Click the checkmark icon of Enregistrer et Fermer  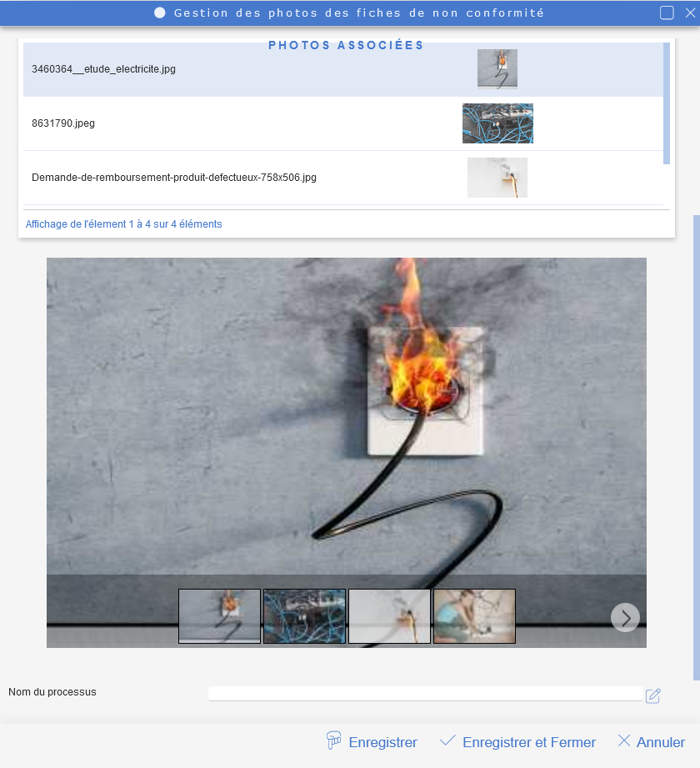(x=447, y=740)
